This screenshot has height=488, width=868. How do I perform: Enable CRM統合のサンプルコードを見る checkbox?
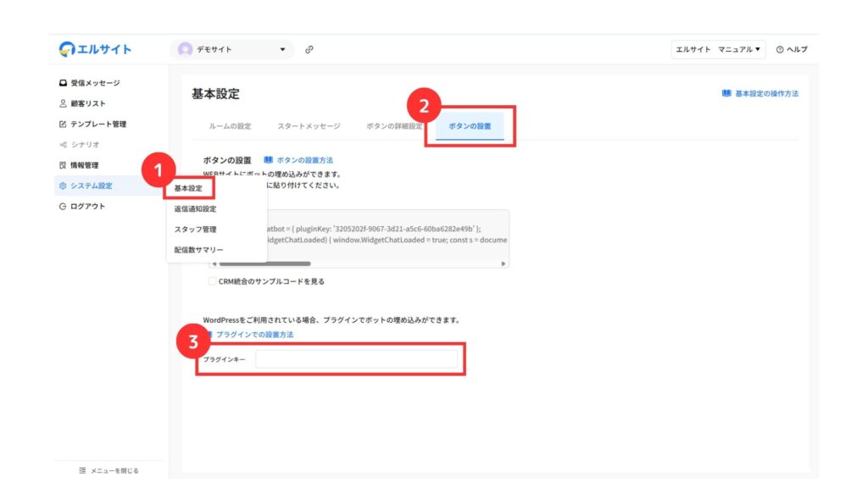coord(213,281)
